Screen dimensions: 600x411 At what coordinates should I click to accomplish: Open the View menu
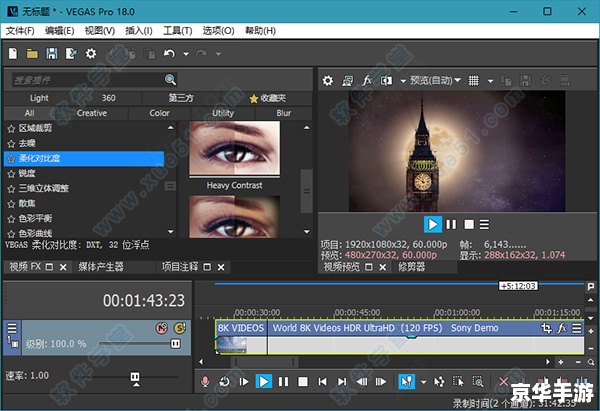point(99,31)
